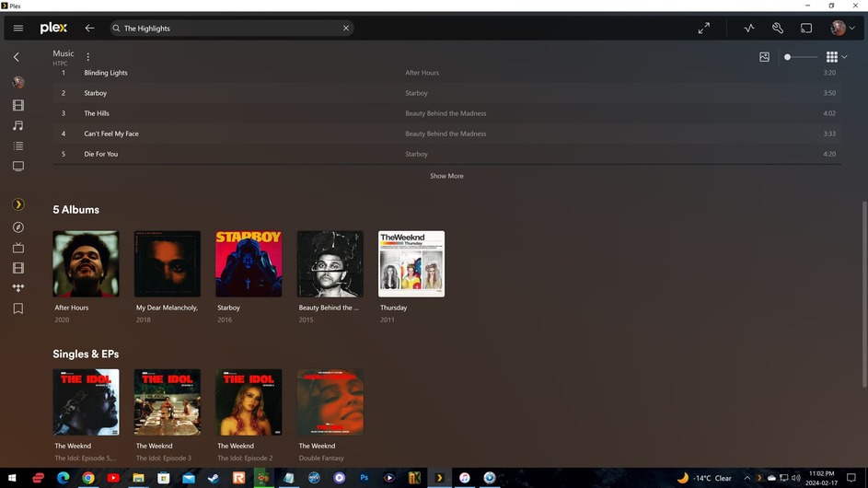
Task: Click the Thursday album title
Action: (x=394, y=308)
